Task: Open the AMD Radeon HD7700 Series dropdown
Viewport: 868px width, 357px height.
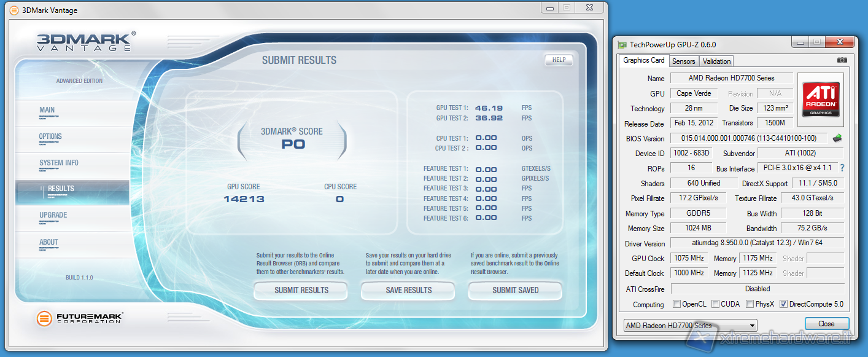Action: click(690, 326)
